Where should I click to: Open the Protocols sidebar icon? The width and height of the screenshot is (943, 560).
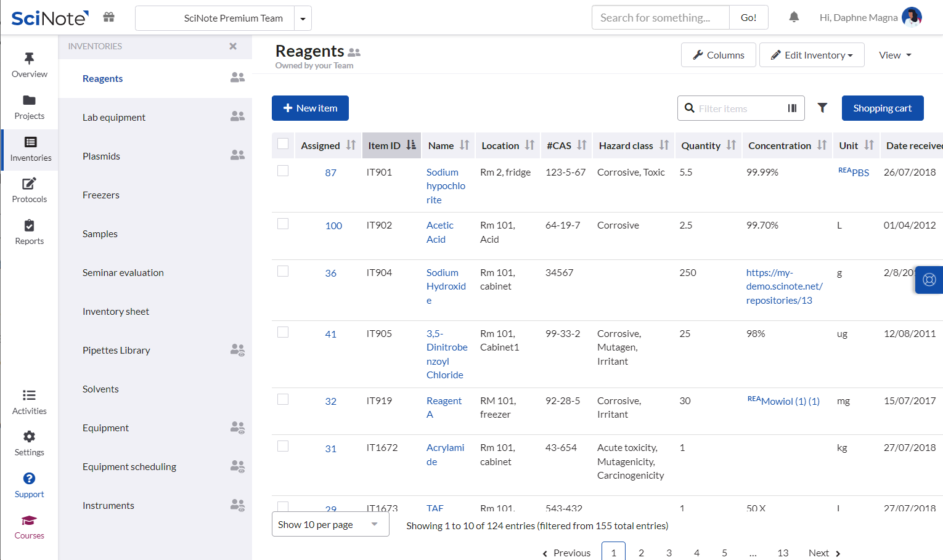click(x=30, y=190)
